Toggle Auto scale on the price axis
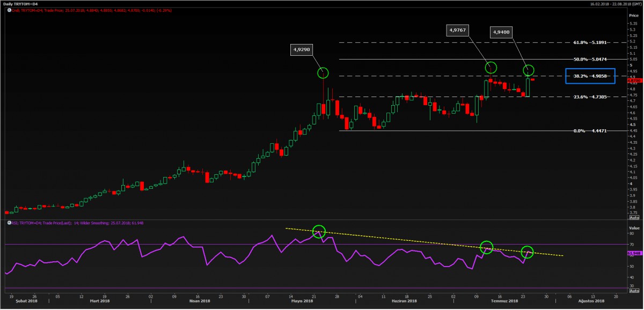 pos(633,218)
